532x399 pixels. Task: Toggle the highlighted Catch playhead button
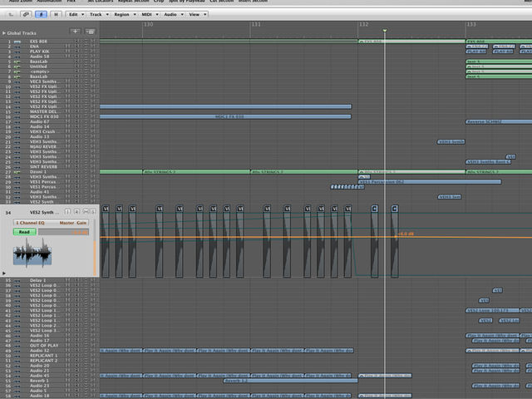click(x=41, y=14)
